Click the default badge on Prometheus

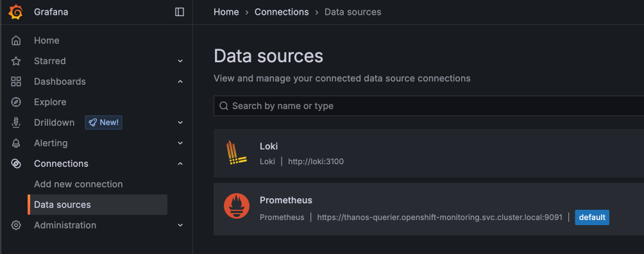tap(592, 217)
